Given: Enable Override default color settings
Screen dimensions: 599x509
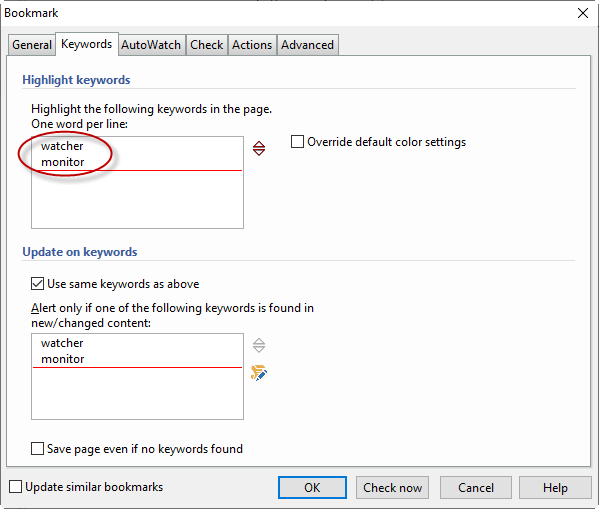Looking at the screenshot, I should pos(297,142).
